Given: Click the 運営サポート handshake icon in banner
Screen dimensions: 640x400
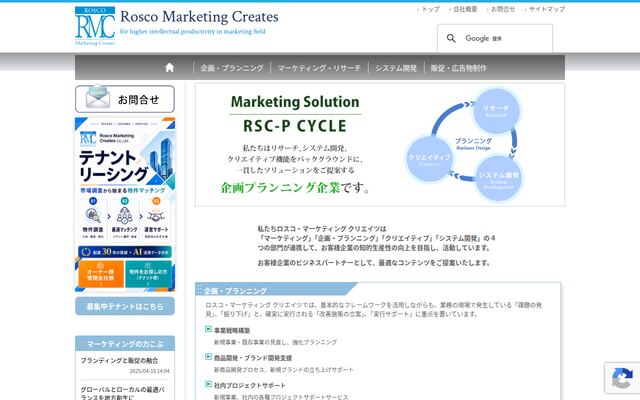Looking at the screenshot, I should tap(156, 215).
